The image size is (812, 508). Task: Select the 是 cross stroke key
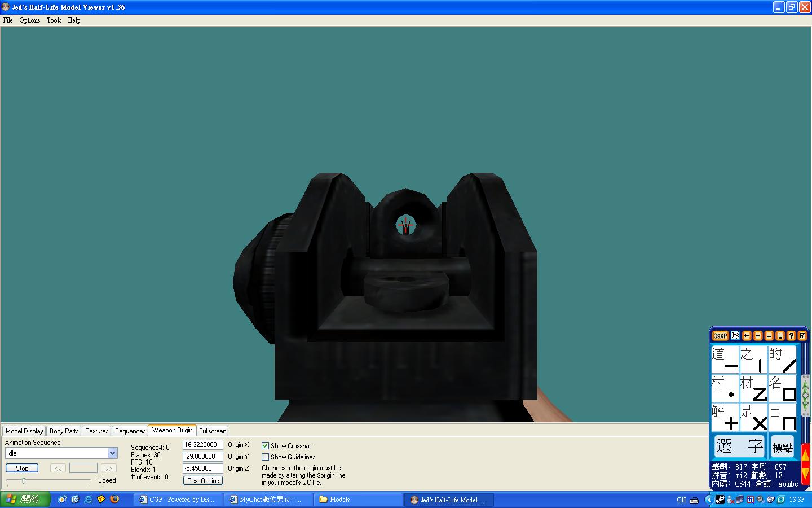[754, 417]
